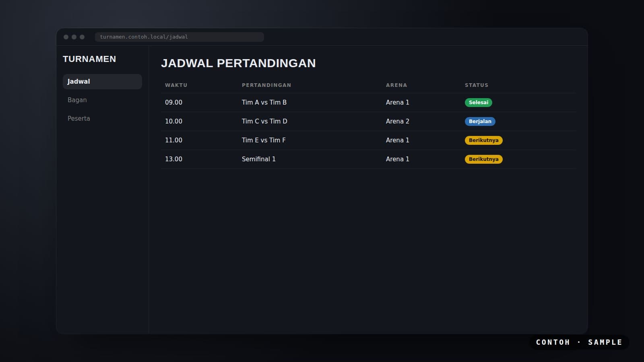Click the blue Berjalan status badge
The height and width of the screenshot is (362, 644).
pyautogui.click(x=480, y=121)
